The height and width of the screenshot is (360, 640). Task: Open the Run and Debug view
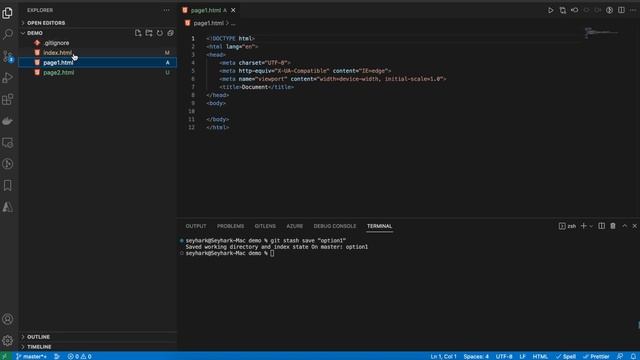(7, 78)
